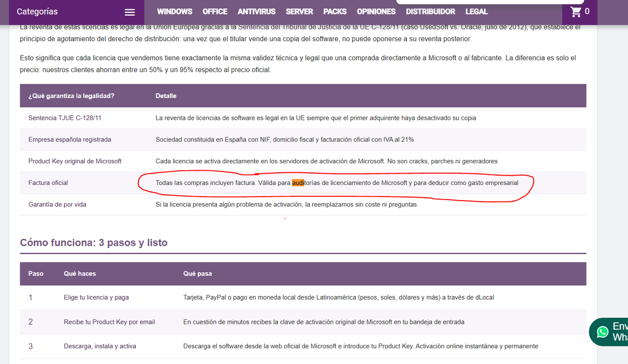Open the WINDOWS menu item
The width and height of the screenshot is (628, 364).
tap(175, 11)
